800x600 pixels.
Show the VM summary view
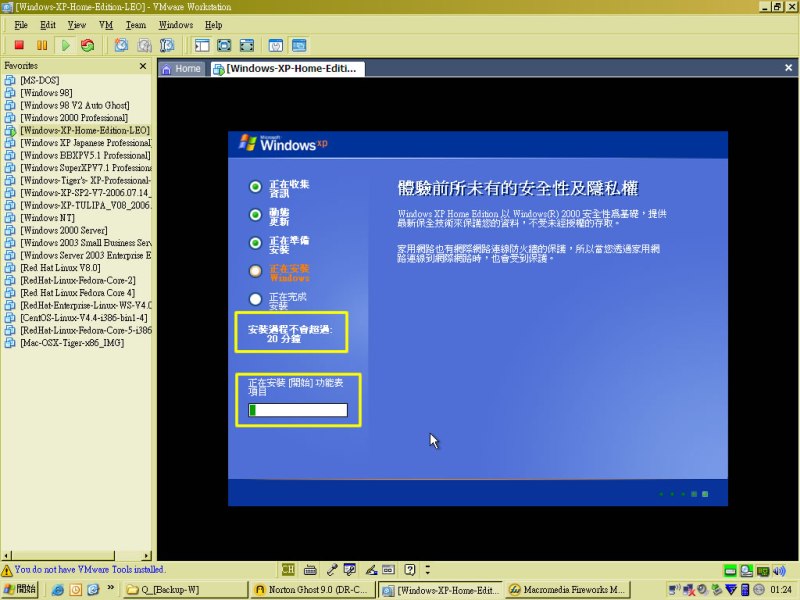(x=276, y=45)
